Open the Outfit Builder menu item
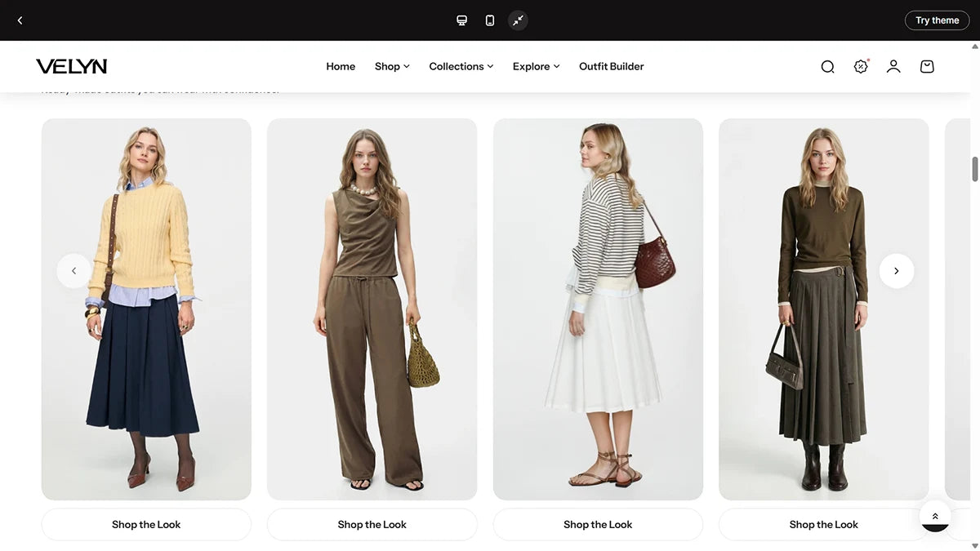980x551 pixels. (611, 67)
